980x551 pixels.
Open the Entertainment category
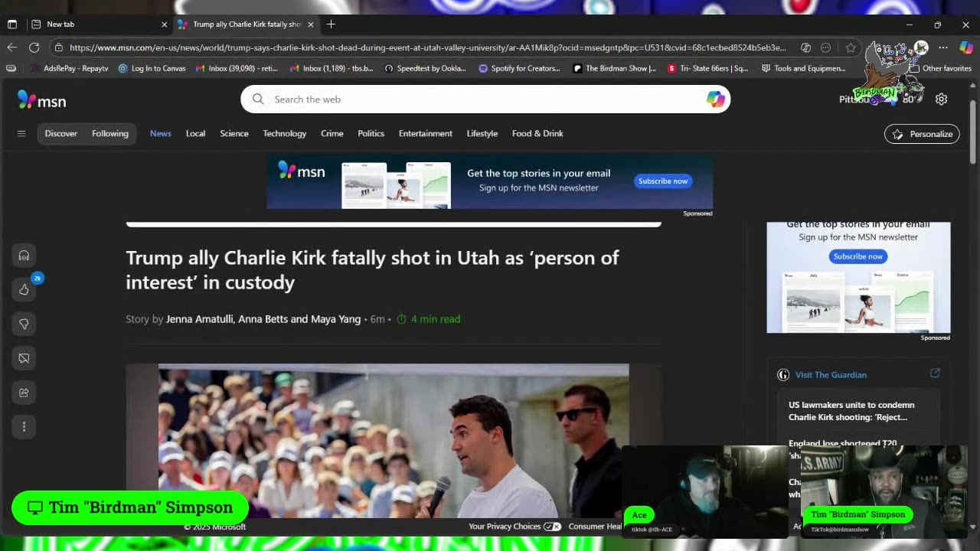[426, 133]
